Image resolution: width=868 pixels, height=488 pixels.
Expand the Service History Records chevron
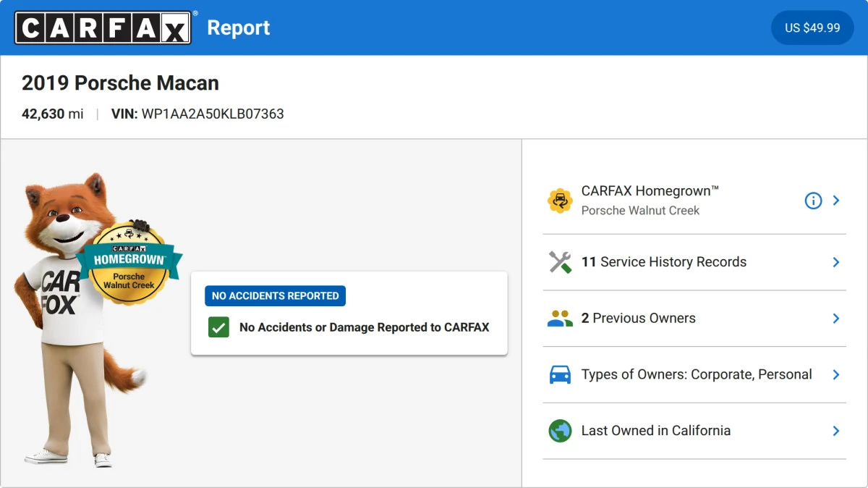click(836, 262)
